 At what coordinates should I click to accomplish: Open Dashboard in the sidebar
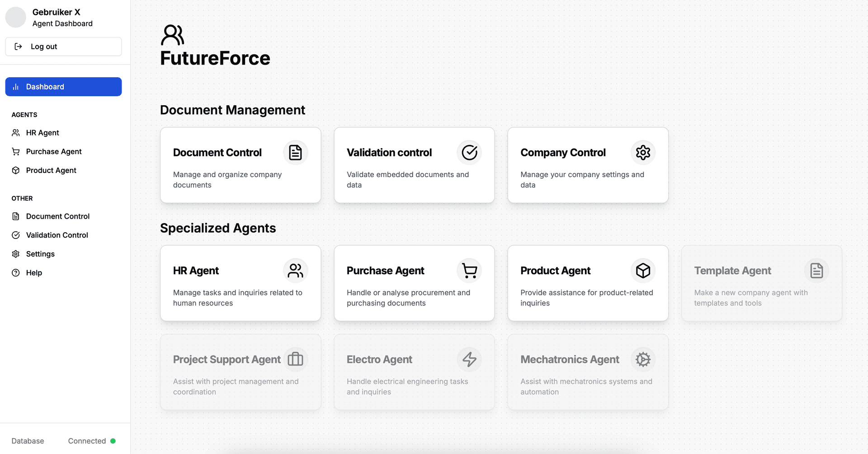point(63,87)
